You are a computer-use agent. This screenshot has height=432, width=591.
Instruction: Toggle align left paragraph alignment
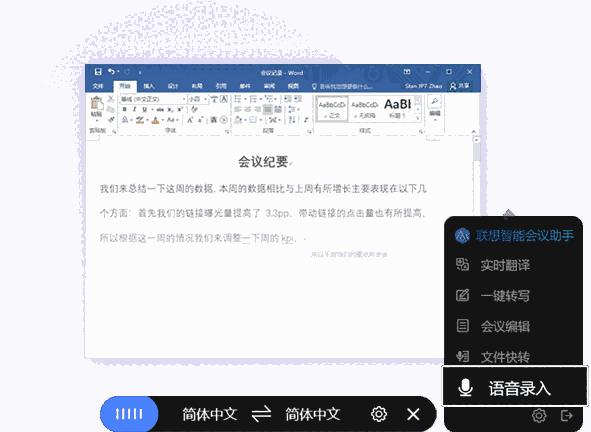pyautogui.click(x=237, y=109)
